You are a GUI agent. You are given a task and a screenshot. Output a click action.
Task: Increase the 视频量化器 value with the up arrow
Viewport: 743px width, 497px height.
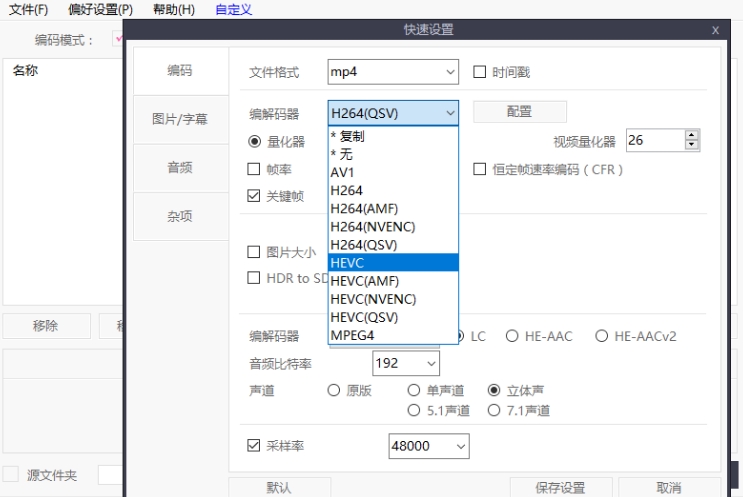[692, 136]
